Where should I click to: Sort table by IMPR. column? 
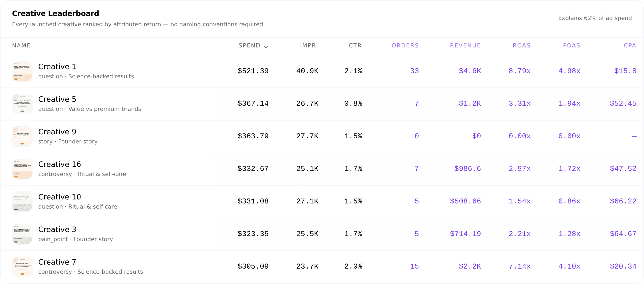click(x=309, y=46)
